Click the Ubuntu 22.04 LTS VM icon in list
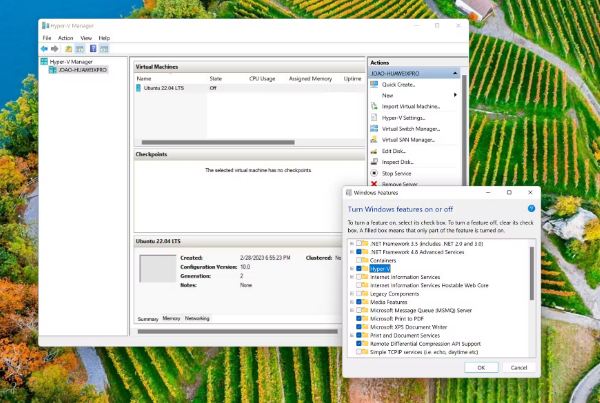The image size is (600, 403). [x=139, y=88]
